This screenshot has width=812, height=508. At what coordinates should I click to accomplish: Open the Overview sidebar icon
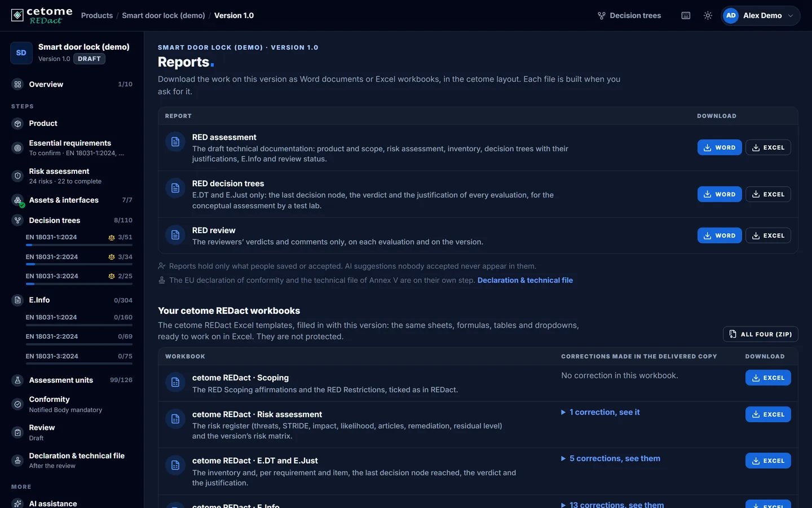[x=17, y=85]
